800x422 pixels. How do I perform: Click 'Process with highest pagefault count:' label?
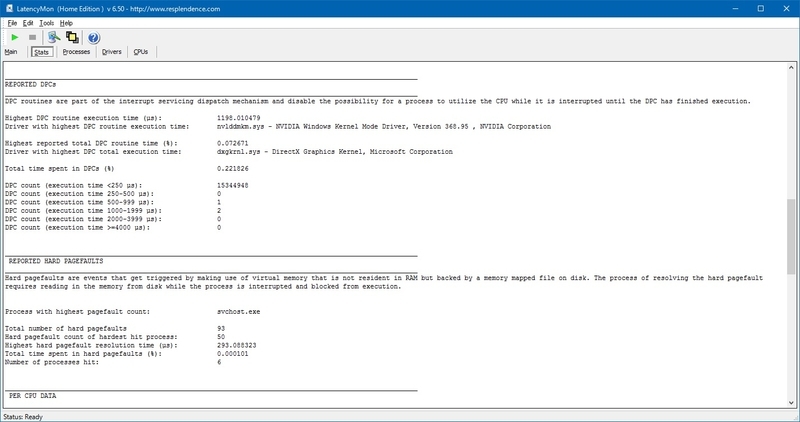(x=78, y=312)
